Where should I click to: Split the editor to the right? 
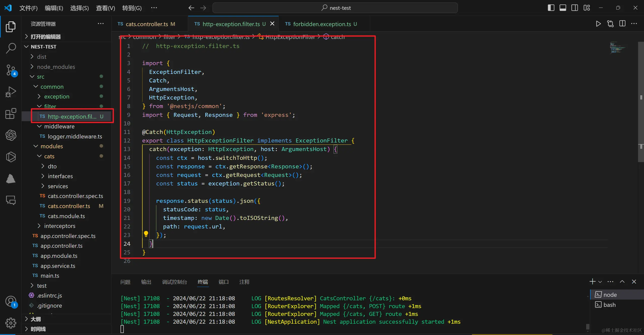(x=622, y=24)
